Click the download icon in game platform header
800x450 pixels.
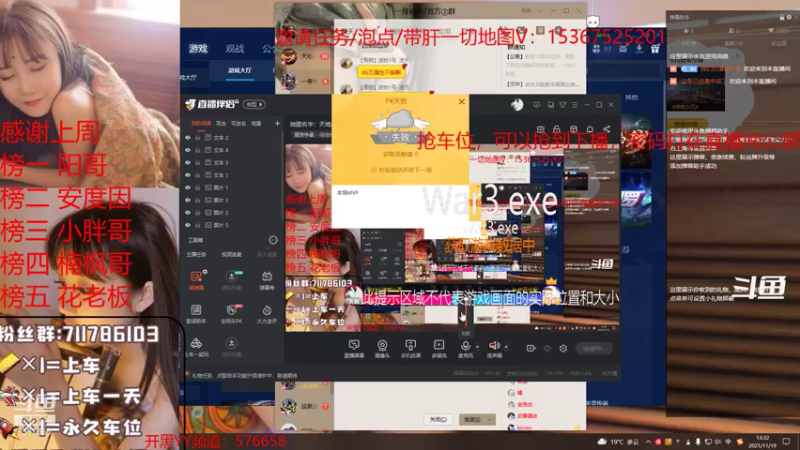point(639,49)
